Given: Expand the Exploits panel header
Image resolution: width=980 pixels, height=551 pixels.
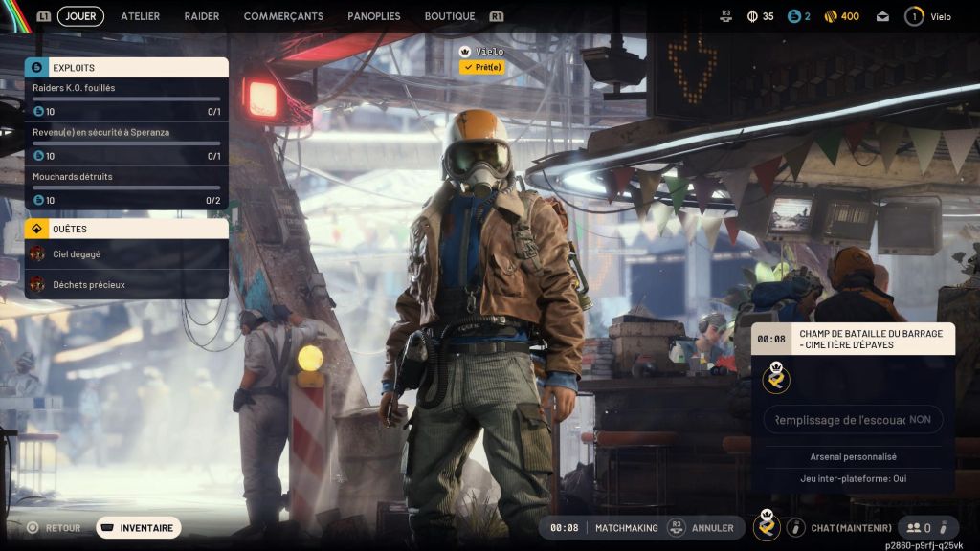Looking at the screenshot, I should click(x=126, y=68).
